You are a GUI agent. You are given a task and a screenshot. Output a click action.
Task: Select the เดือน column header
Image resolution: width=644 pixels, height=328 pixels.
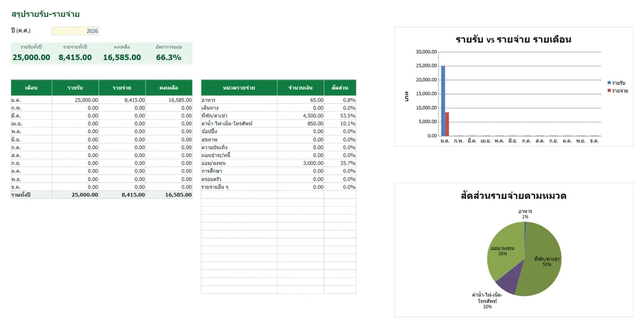pyautogui.click(x=31, y=88)
